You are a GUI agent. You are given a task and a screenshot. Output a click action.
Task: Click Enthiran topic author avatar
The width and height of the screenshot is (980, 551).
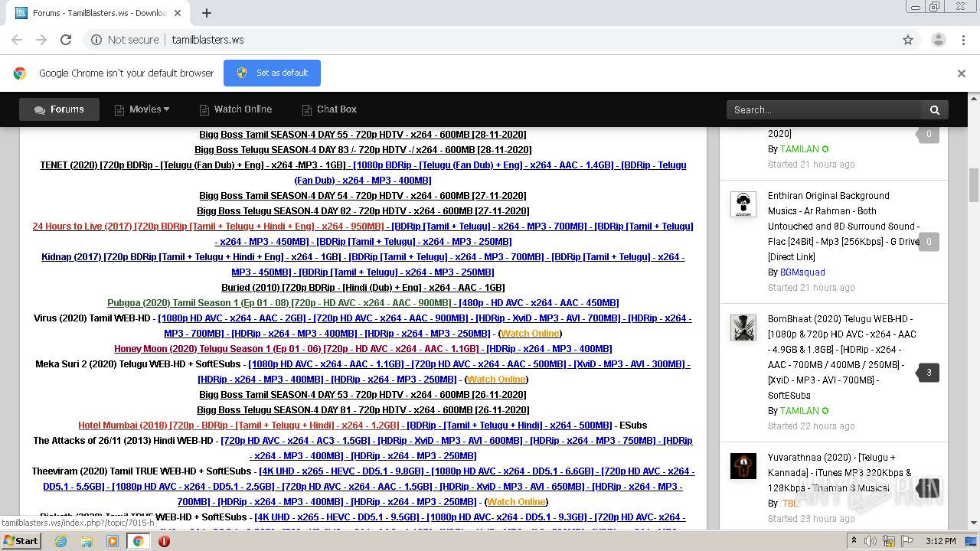point(743,204)
